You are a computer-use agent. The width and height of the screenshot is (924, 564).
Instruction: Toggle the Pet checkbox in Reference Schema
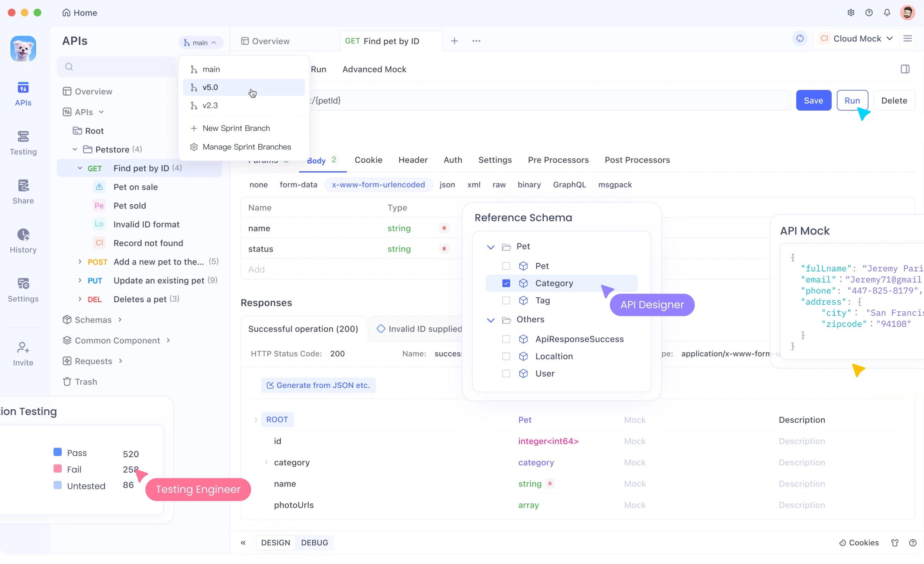point(506,266)
